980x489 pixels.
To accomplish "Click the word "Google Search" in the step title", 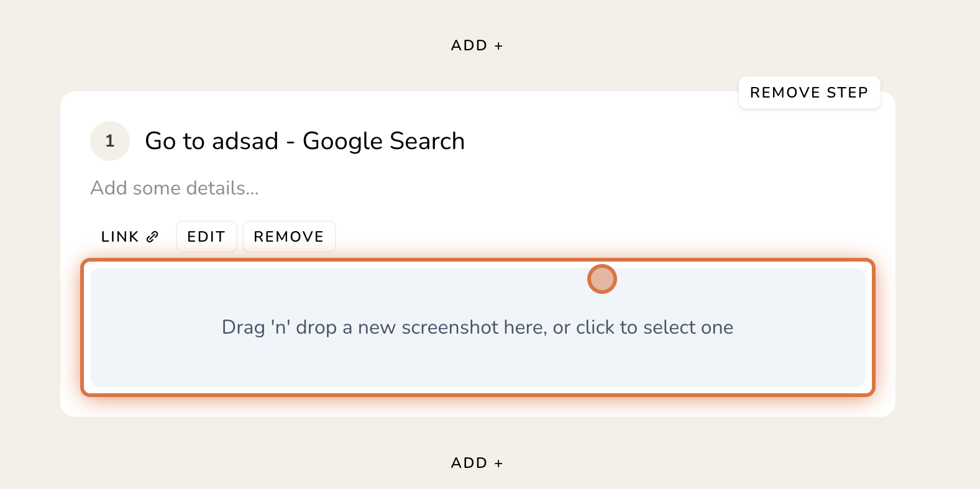I will [x=383, y=141].
